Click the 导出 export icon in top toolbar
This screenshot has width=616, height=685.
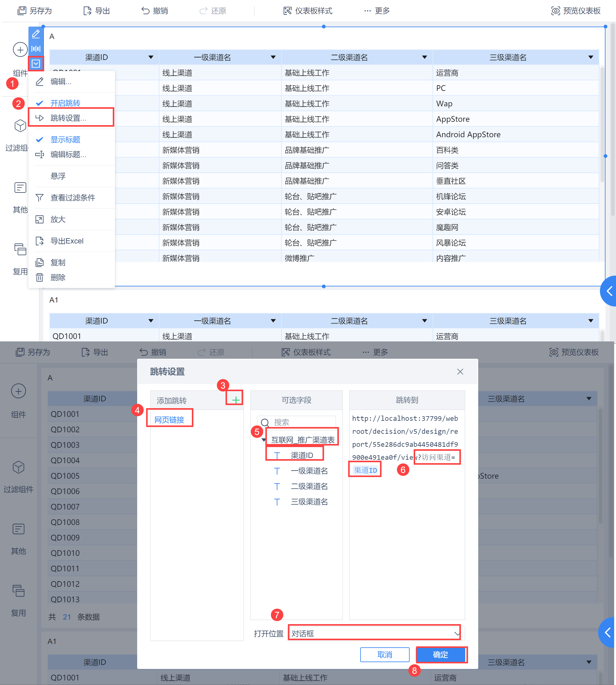87,11
